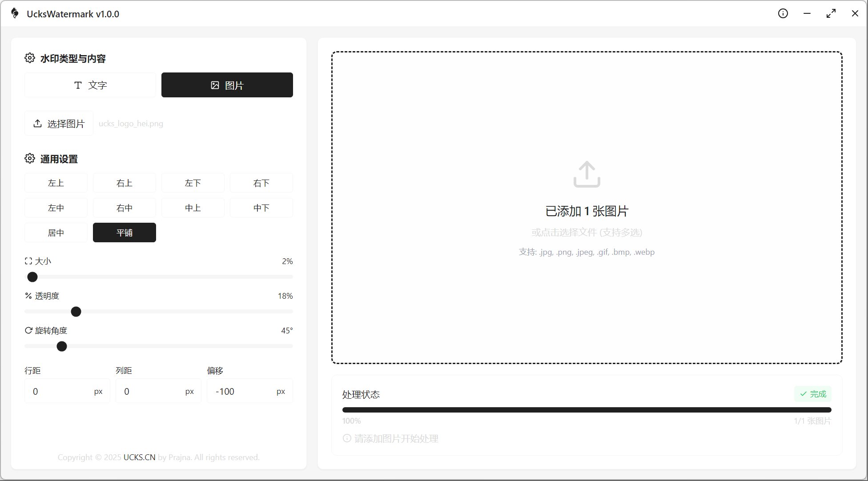Click the 1/1 张图片 counter text
868x481 pixels.
pyautogui.click(x=812, y=421)
